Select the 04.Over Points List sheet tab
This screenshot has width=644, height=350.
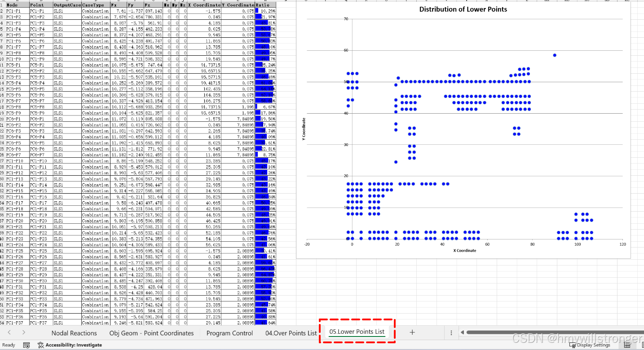coord(291,333)
